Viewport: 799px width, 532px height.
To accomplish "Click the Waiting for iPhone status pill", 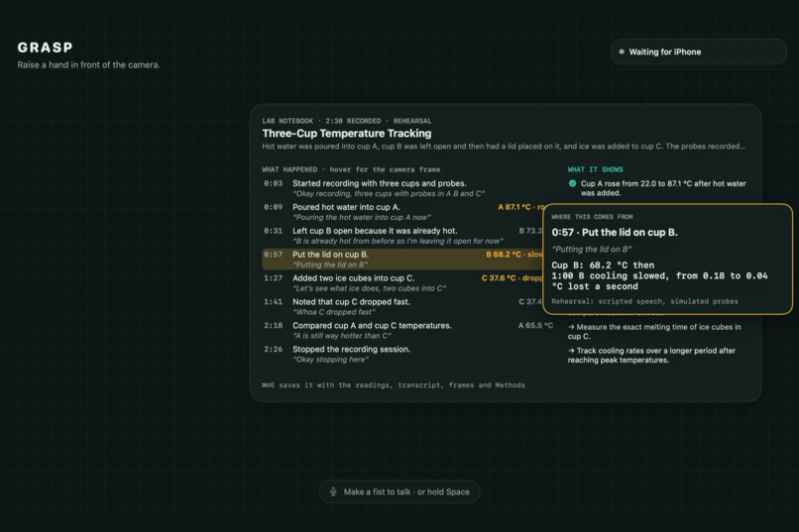I will 699,52.
